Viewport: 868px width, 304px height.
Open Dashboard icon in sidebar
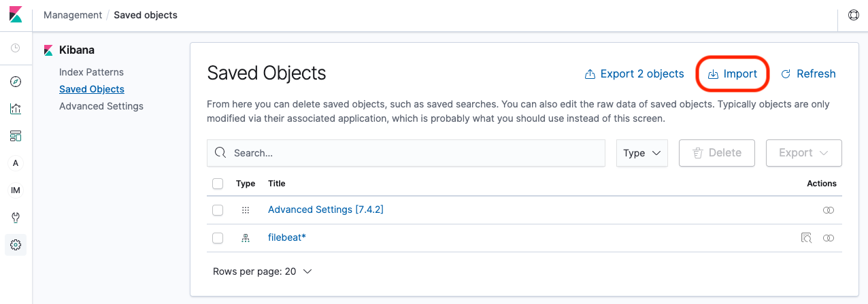coord(16,136)
